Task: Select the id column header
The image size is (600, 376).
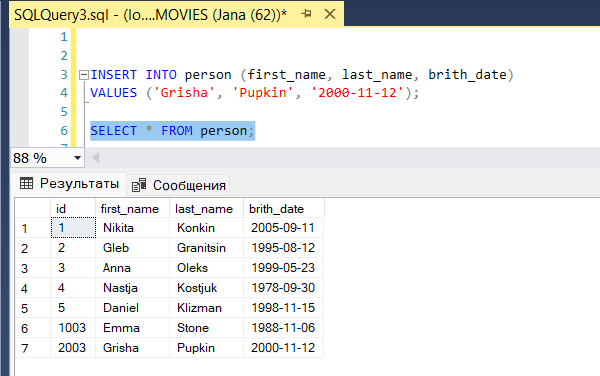Action: [x=73, y=209]
